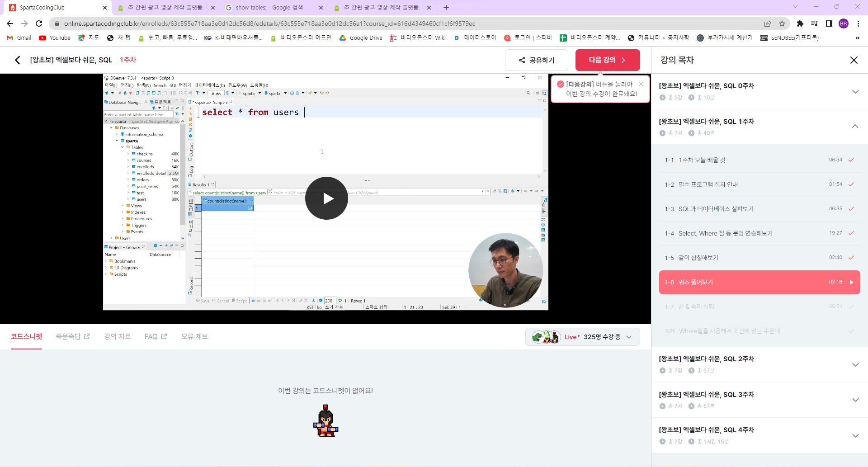The height and width of the screenshot is (467, 868).
Task: Select the 코드스니펫 tab
Action: tap(27, 336)
